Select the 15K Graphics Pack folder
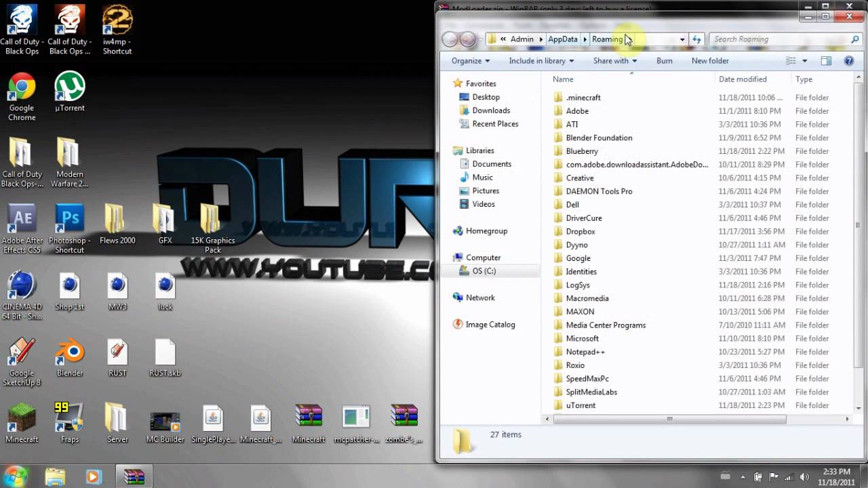 (213, 229)
